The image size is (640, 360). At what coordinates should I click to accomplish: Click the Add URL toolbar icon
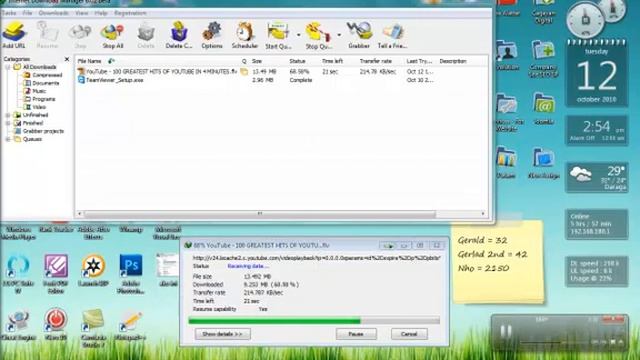(15, 36)
